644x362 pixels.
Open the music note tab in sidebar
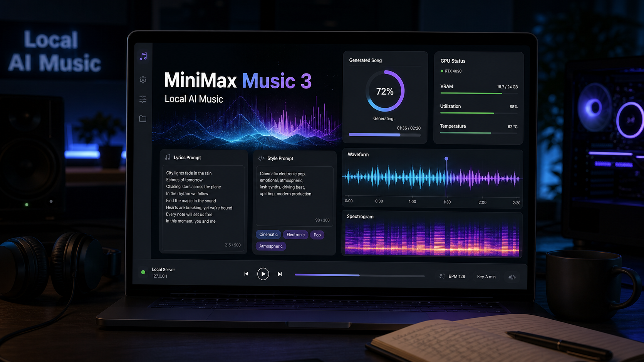click(x=143, y=57)
